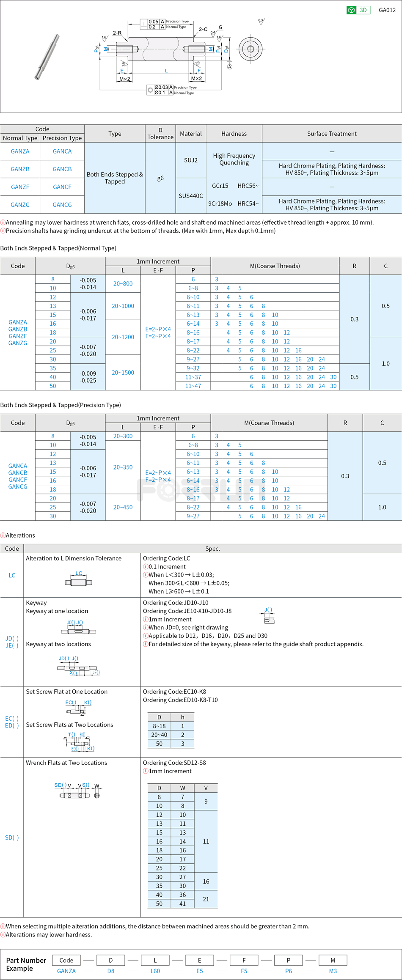This screenshot has width=402, height=980.
Task: Select GANCA precision type code
Action: pyautogui.click(x=62, y=151)
